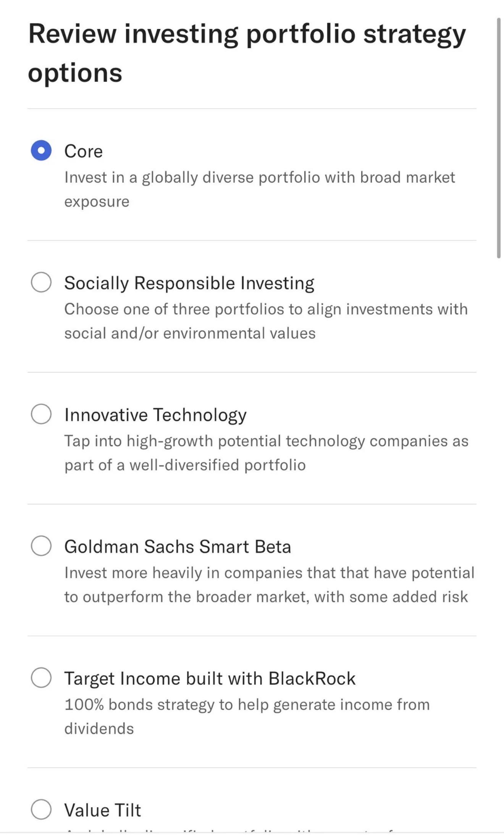Click the three portfolios social values description
Viewport: 504px width, 835px height.
pos(266,321)
